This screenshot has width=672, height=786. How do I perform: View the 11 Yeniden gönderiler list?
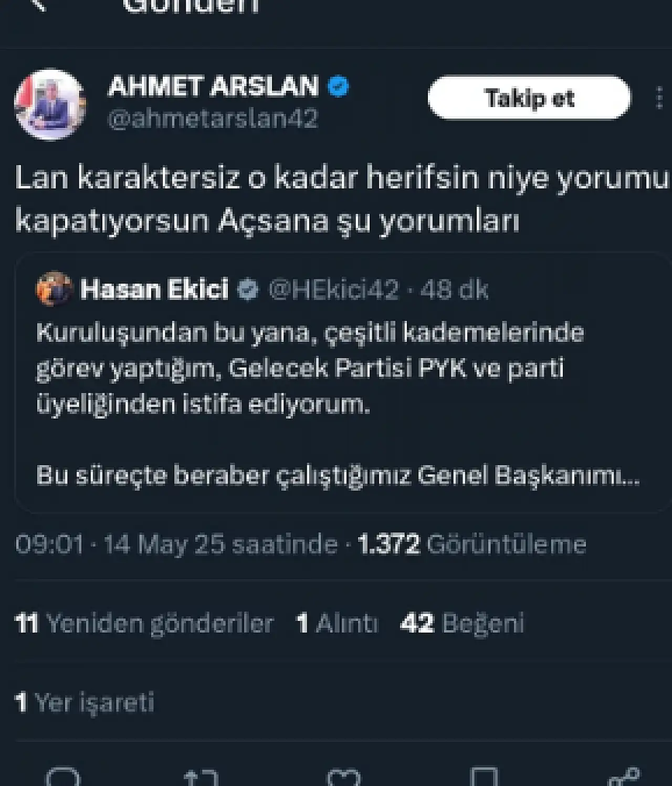point(144,623)
